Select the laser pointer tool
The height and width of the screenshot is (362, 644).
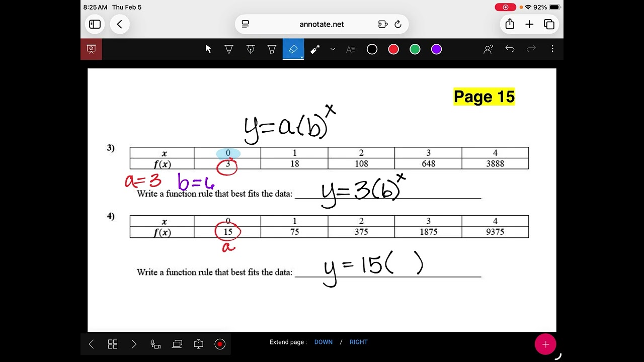pyautogui.click(x=315, y=49)
